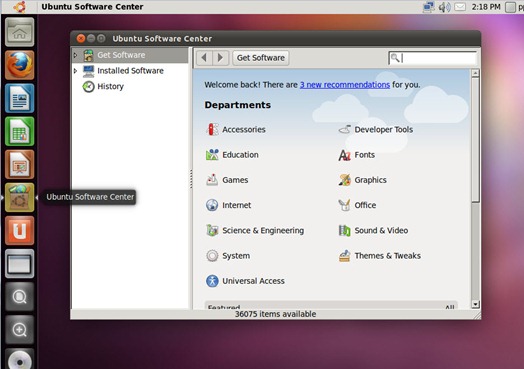The width and height of the screenshot is (524, 369).
Task: Click the window resize grip corner
Action: (x=477, y=315)
